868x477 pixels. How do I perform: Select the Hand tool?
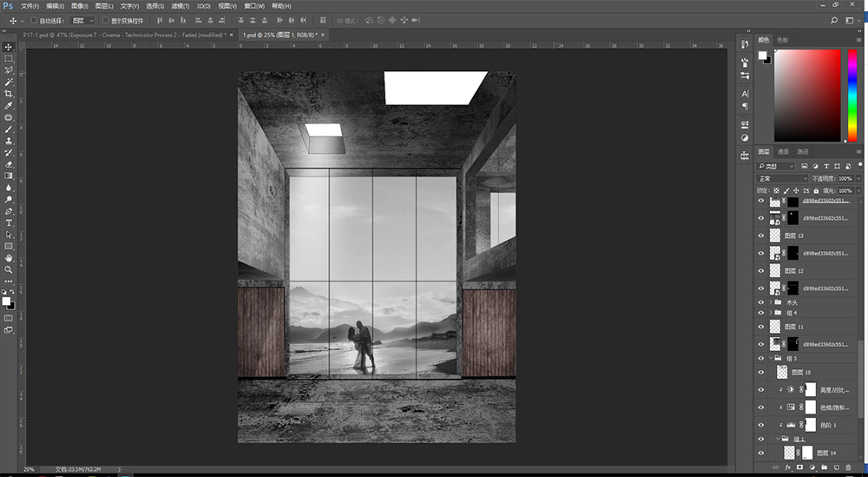[x=9, y=258]
